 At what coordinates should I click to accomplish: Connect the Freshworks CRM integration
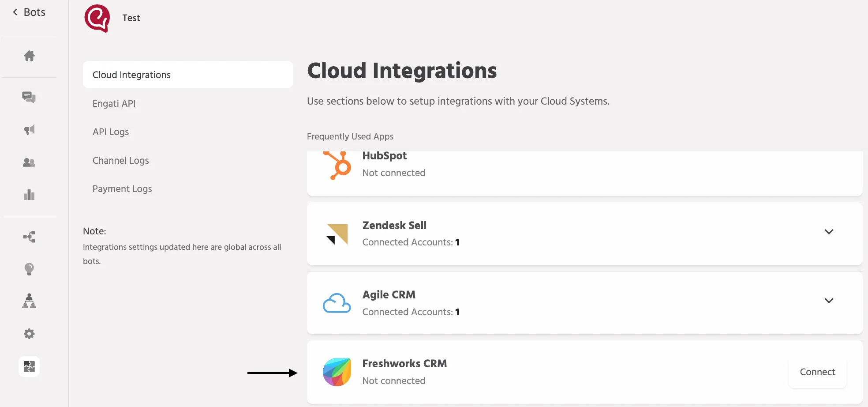(817, 372)
